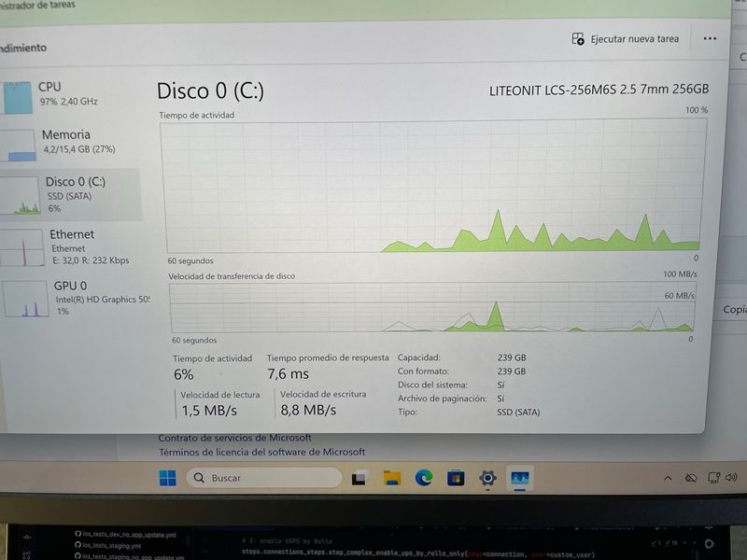
Task: Click the Tiempo de actividad graph
Action: [x=433, y=187]
